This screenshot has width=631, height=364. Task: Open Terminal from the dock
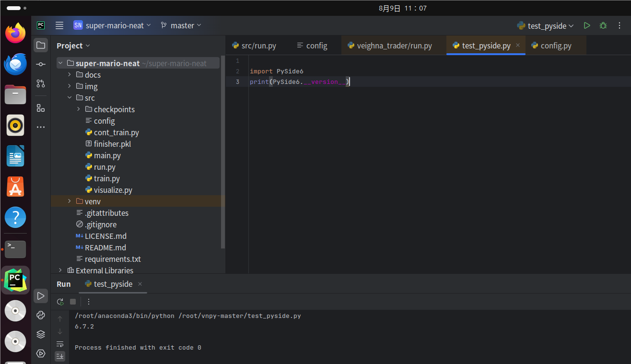15,249
